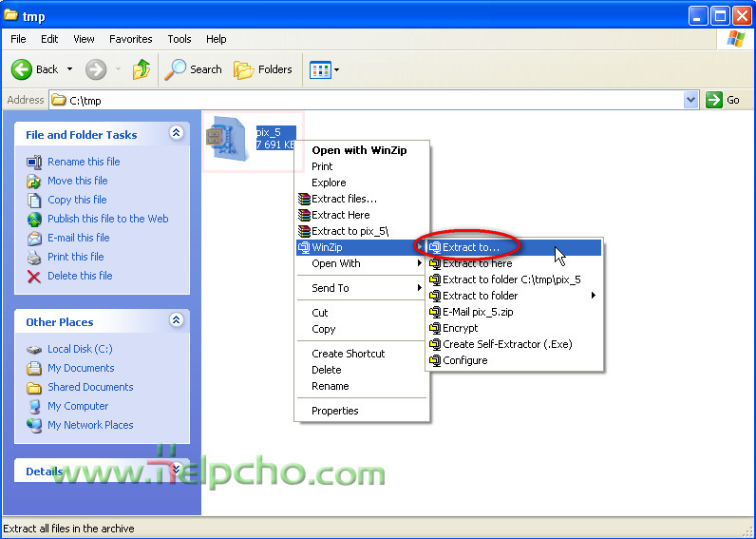The width and height of the screenshot is (756, 539).
Task: Select WinZip Configure option
Action: coord(514,360)
